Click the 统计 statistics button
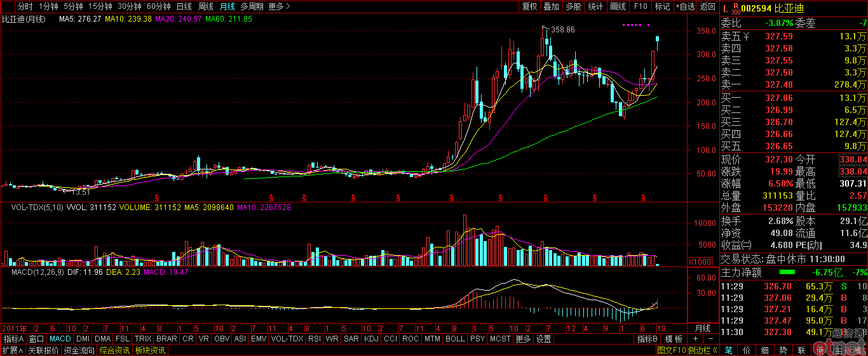The width and height of the screenshot is (868, 356). pyautogui.click(x=595, y=6)
